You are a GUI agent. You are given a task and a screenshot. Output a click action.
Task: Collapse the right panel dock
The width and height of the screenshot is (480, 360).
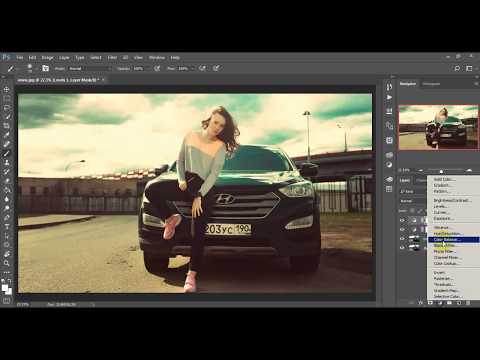click(x=476, y=76)
